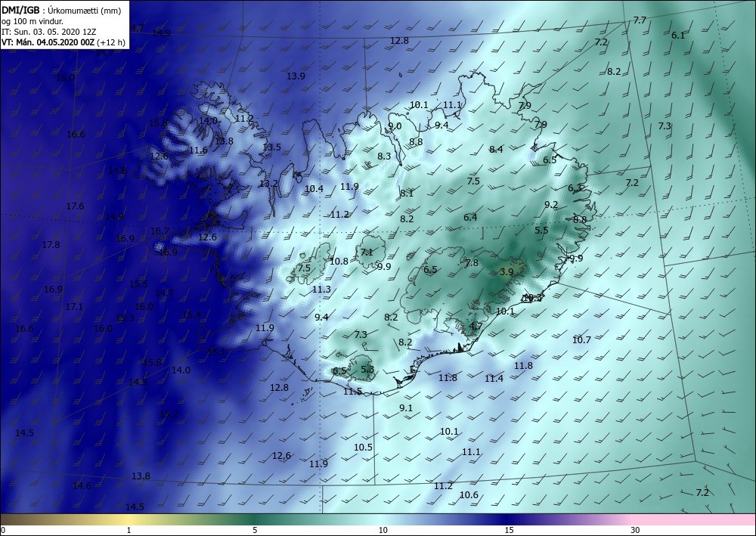Click the 9.2 value on the map
This screenshot has width=756, height=536.
coord(551,205)
